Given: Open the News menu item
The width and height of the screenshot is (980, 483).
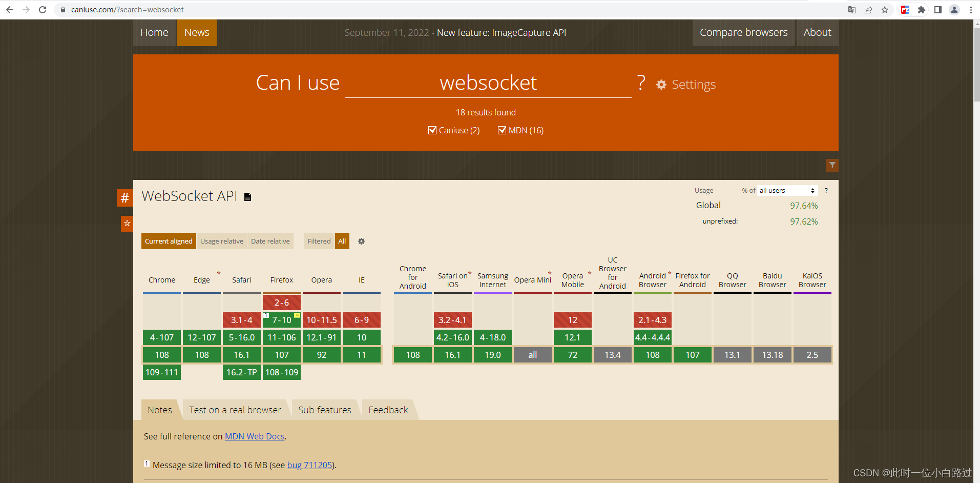Looking at the screenshot, I should 197,33.
